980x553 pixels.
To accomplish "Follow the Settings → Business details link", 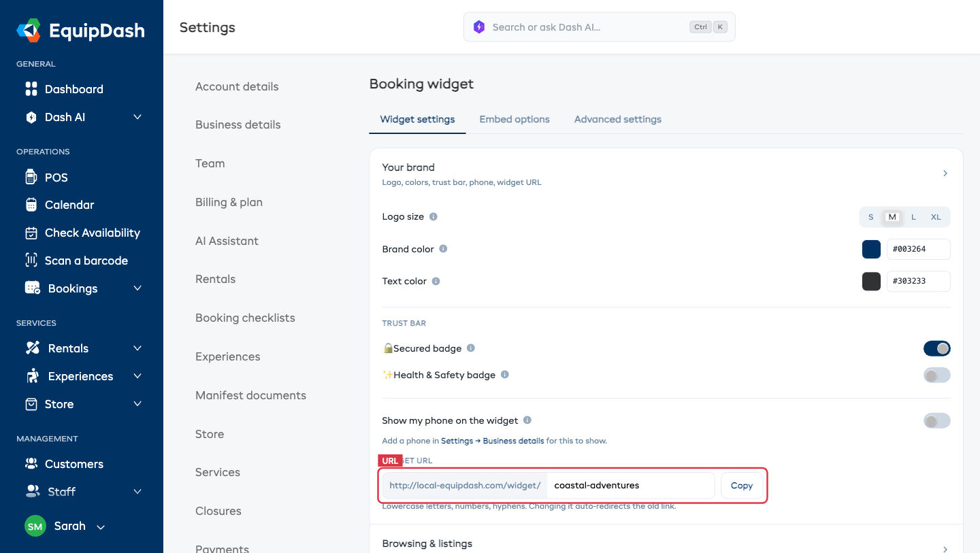I will pos(492,441).
